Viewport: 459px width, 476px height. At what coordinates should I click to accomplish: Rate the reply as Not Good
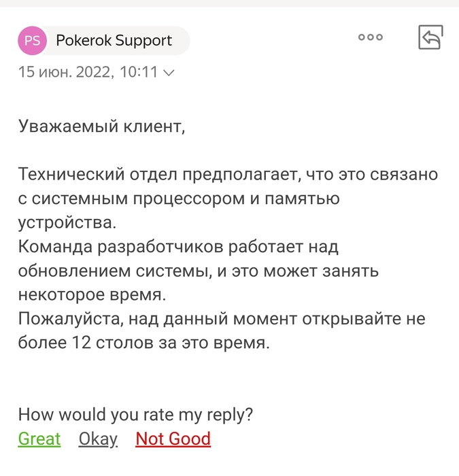[x=173, y=439]
